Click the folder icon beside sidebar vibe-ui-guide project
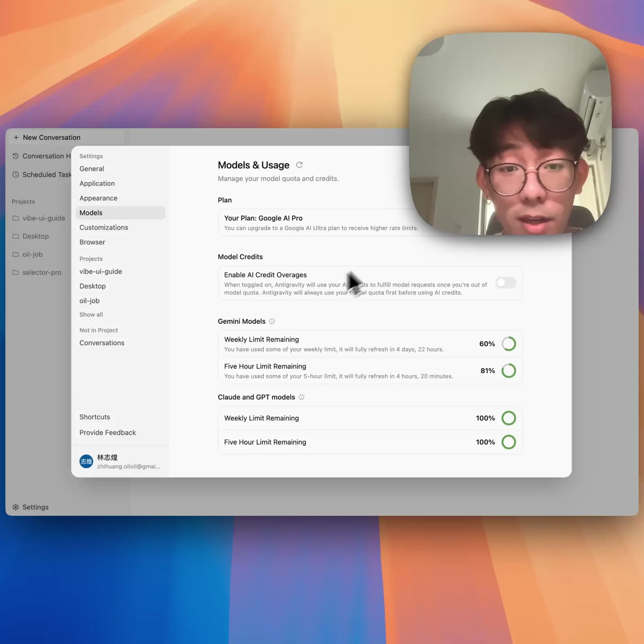This screenshot has width=644, height=644. pos(16,218)
